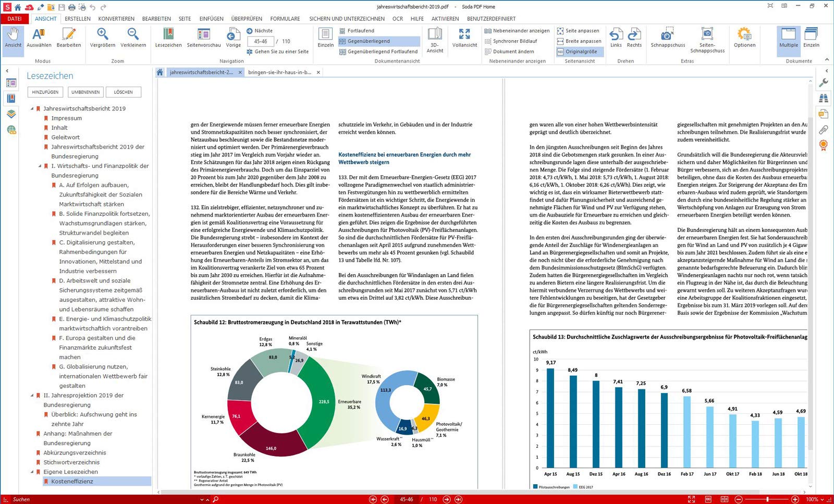This screenshot has height=504, width=834.
Task: Click the HINZUFÜGEN bookmark button
Action: click(x=45, y=92)
